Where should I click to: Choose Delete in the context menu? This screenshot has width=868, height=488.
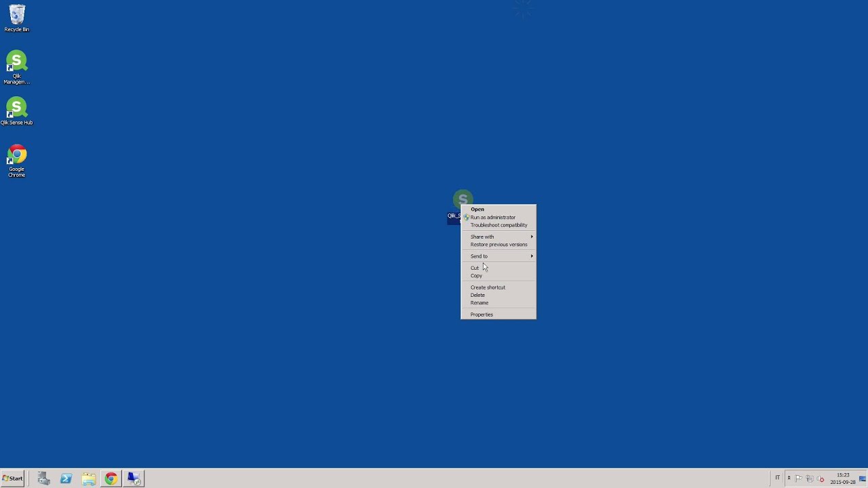(x=498, y=296)
